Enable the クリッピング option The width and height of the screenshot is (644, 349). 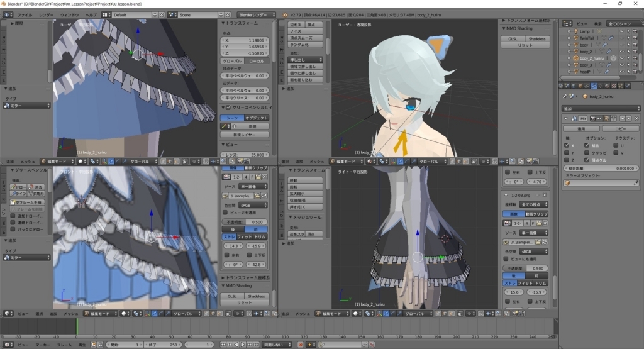pos(587,153)
